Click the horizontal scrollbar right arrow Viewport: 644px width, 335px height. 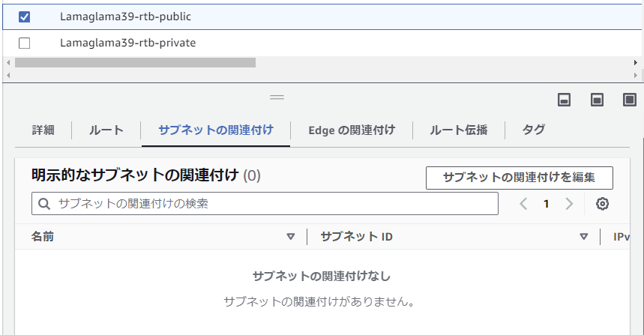coord(635,62)
